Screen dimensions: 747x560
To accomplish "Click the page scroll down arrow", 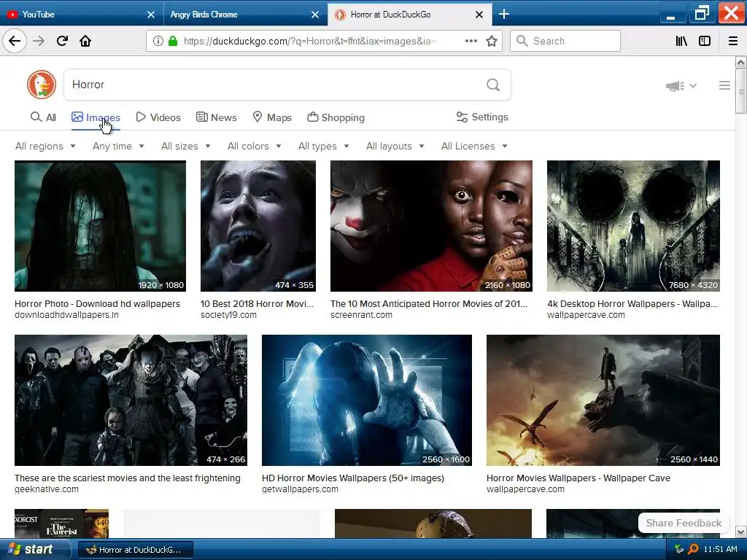I will pyautogui.click(x=741, y=532).
